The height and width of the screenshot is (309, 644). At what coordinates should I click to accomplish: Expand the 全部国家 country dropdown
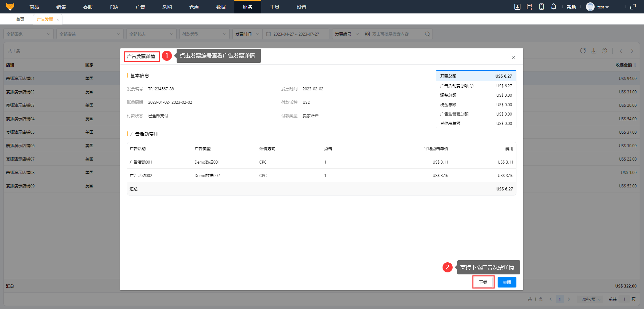29,34
